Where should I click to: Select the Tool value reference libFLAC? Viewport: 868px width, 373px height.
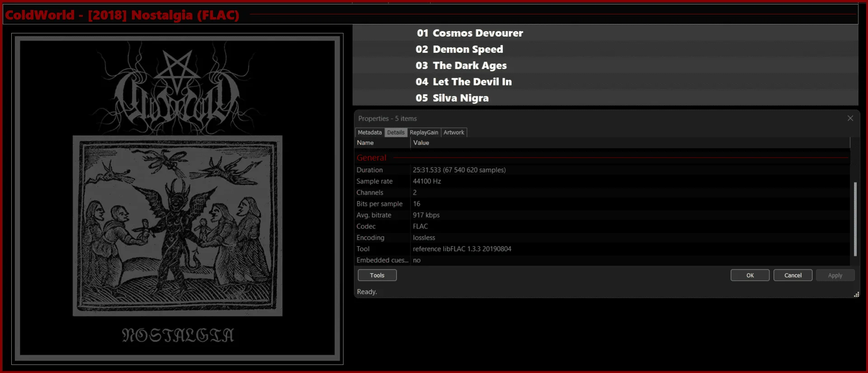(462, 249)
